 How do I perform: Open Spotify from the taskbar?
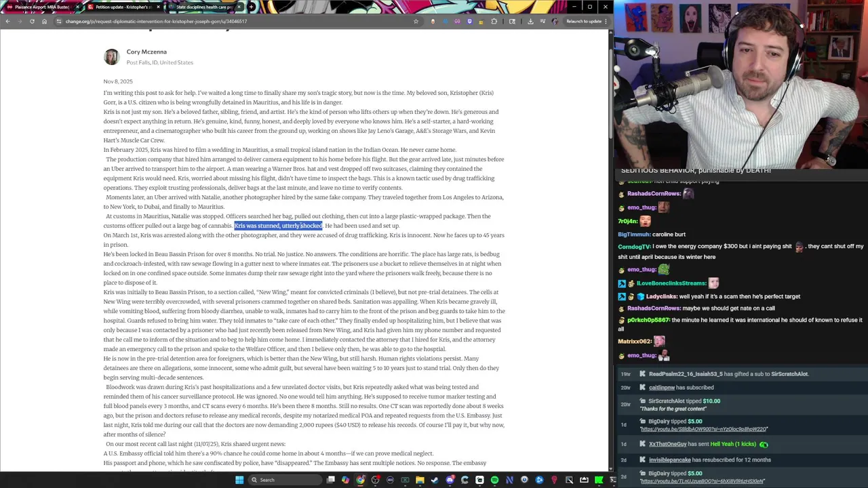tap(494, 480)
